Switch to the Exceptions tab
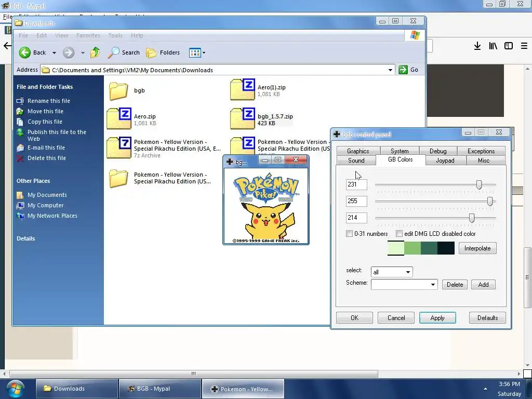Screen dimensions: 532x399 pos(481,151)
